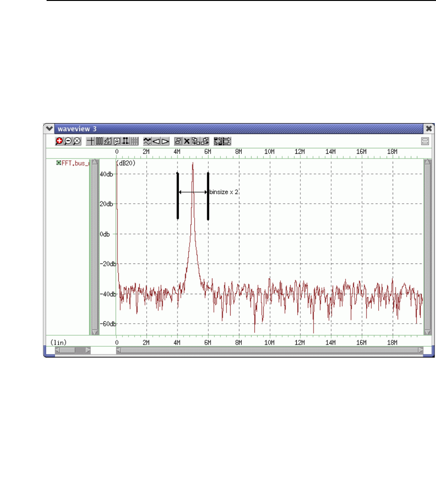436x504 pixels.
Task: Click the bottom axis 4M label
Action: coord(177,342)
